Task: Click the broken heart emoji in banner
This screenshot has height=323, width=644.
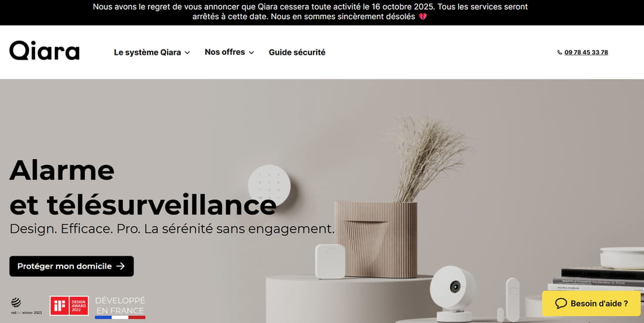Action: point(423,17)
